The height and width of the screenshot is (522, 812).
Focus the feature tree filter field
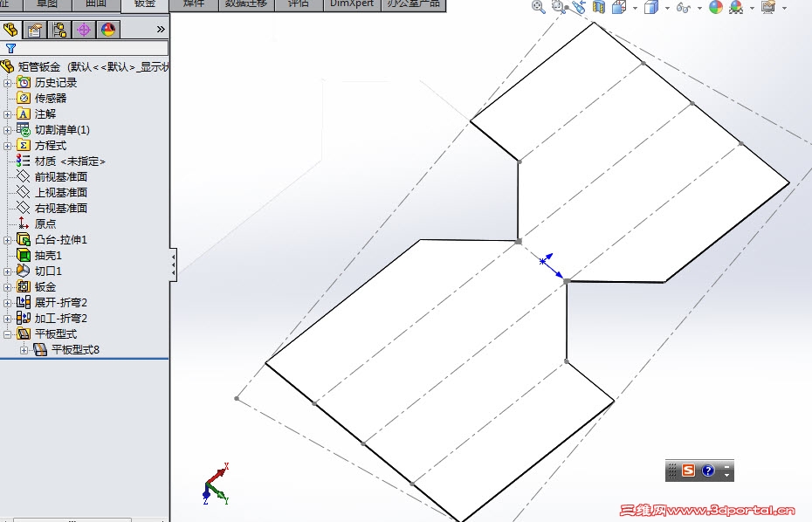(84, 49)
